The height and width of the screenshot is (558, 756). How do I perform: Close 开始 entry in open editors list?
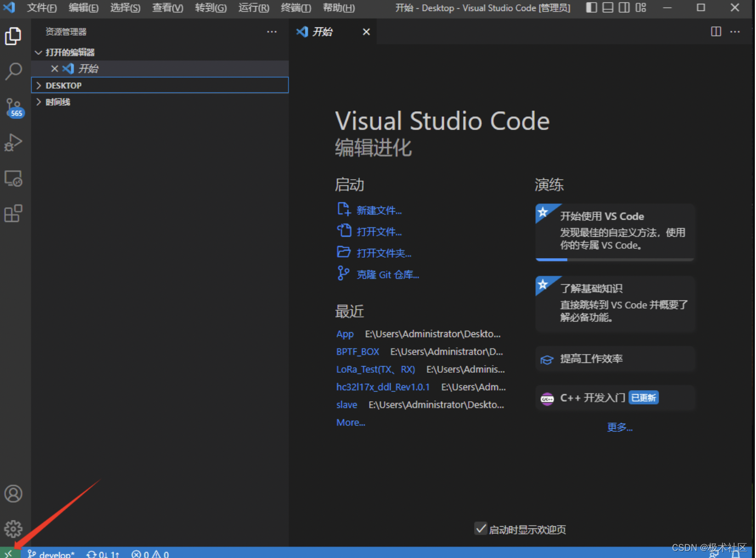tap(54, 69)
